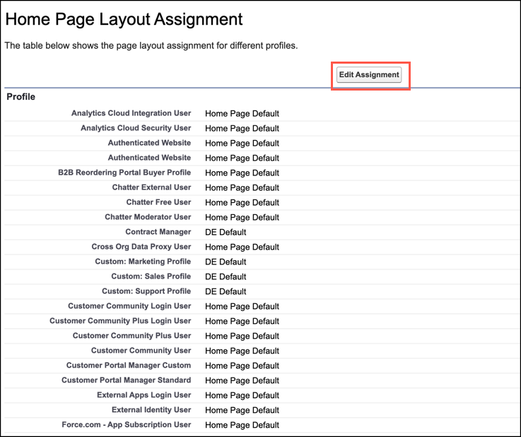Image resolution: width=521 pixels, height=437 pixels.
Task: Select Custom: Marketing Profile row
Action: click(x=143, y=262)
